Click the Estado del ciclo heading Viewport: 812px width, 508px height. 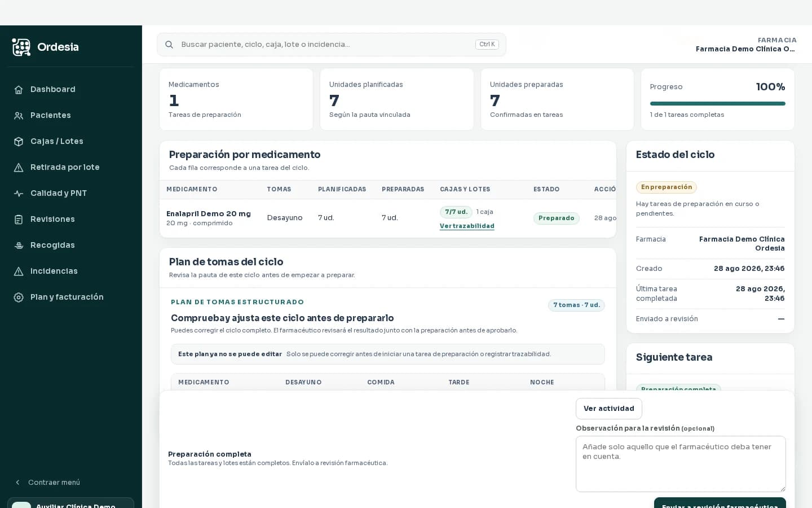coord(675,155)
